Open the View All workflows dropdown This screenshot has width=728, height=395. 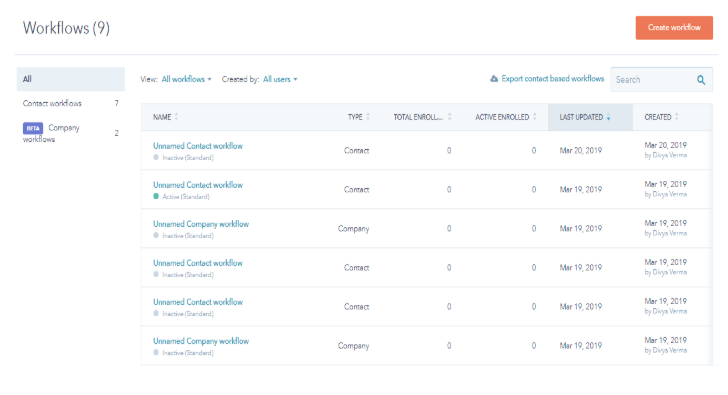click(x=186, y=79)
